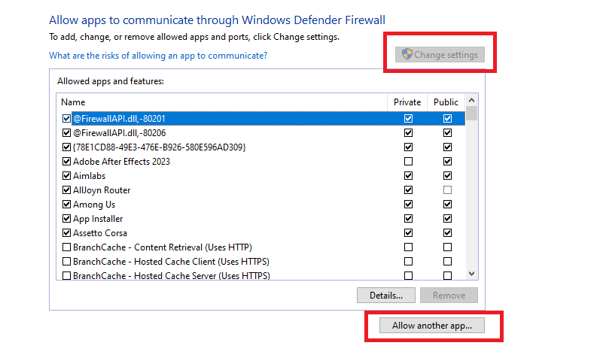Open Details for the selected app
The image size is (600, 364).
pyautogui.click(x=385, y=296)
